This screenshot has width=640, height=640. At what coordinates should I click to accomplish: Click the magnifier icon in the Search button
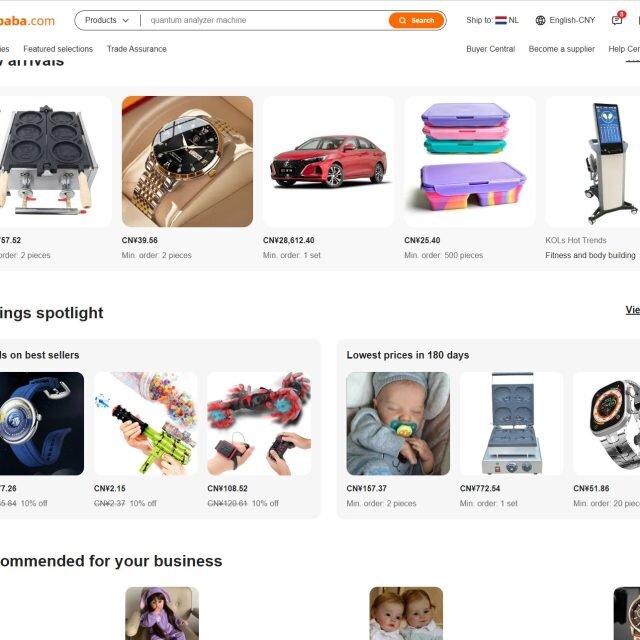(402, 20)
